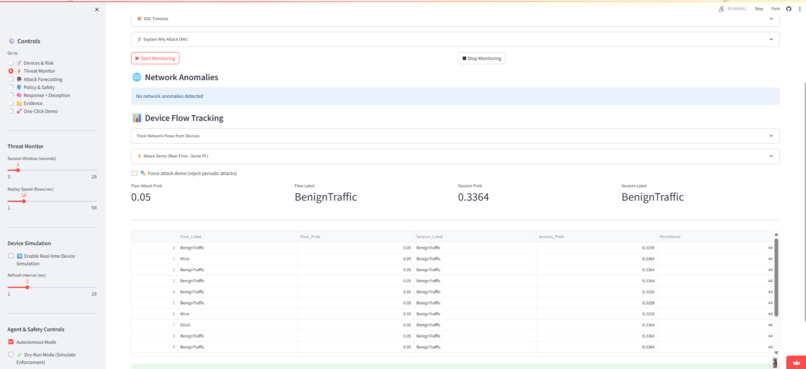Uncheck the Autonomous Mode checkbox

pyautogui.click(x=11, y=342)
